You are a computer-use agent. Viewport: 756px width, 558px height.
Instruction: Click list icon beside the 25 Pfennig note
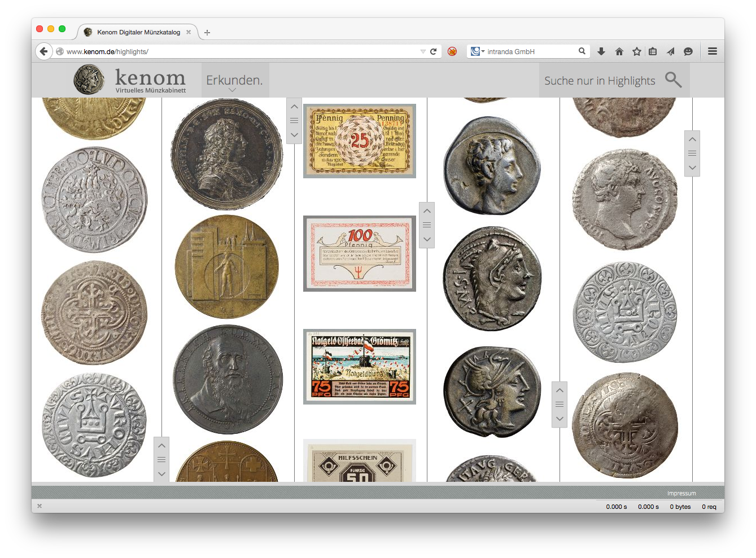294,121
